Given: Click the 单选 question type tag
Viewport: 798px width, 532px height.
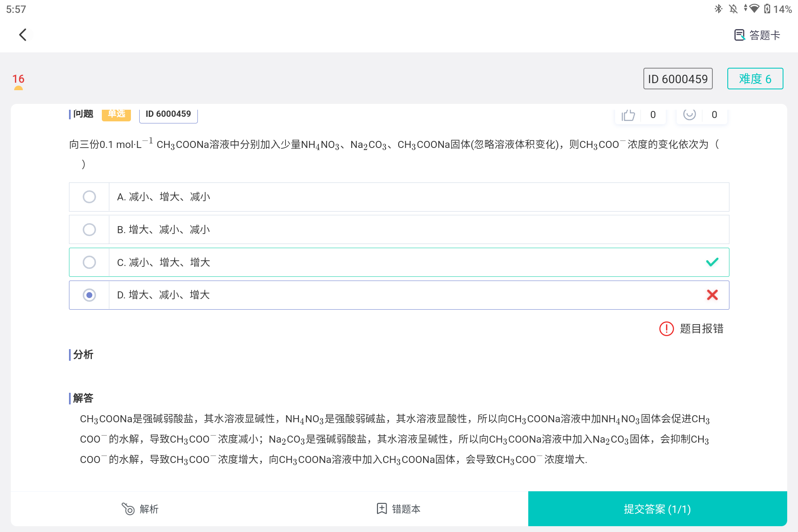Looking at the screenshot, I should point(116,114).
